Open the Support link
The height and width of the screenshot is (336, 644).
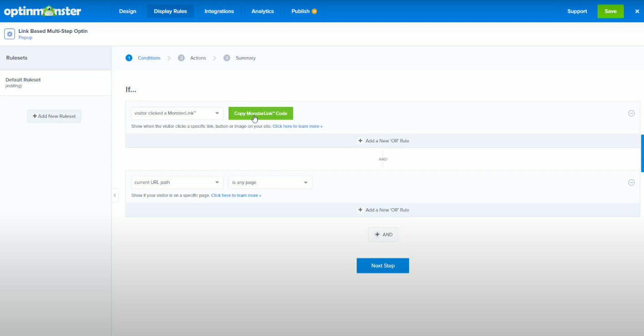(577, 11)
